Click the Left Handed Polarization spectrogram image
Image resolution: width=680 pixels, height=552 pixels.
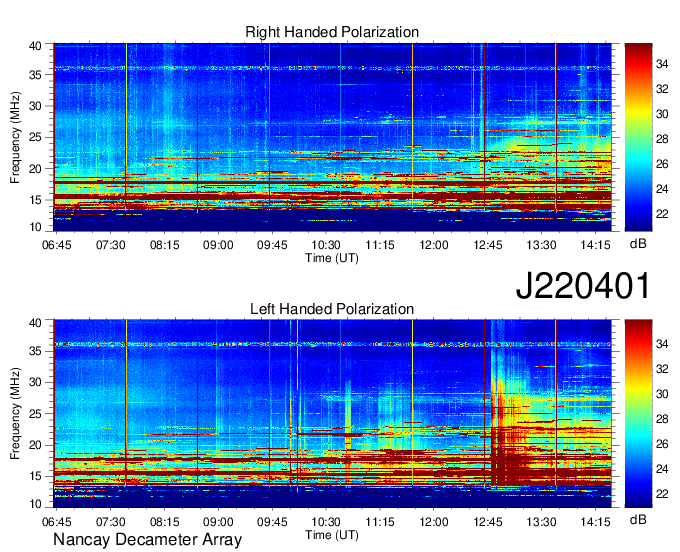pyautogui.click(x=332, y=414)
